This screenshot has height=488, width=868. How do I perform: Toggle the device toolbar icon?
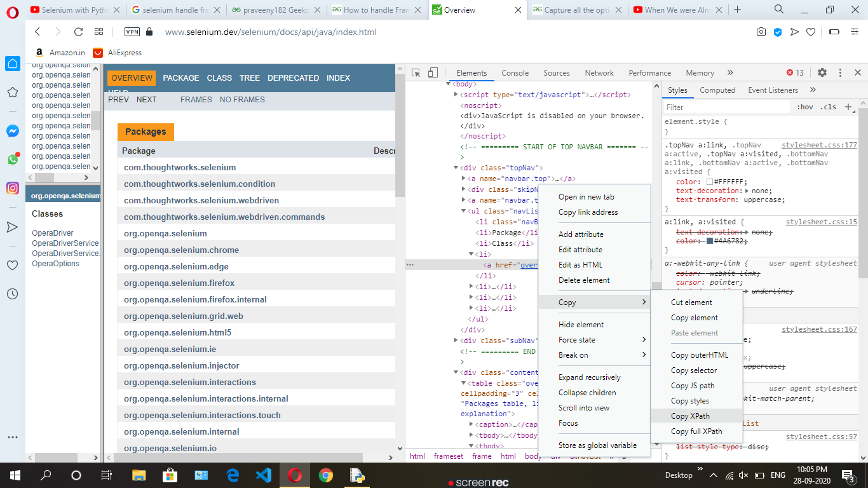tap(433, 73)
